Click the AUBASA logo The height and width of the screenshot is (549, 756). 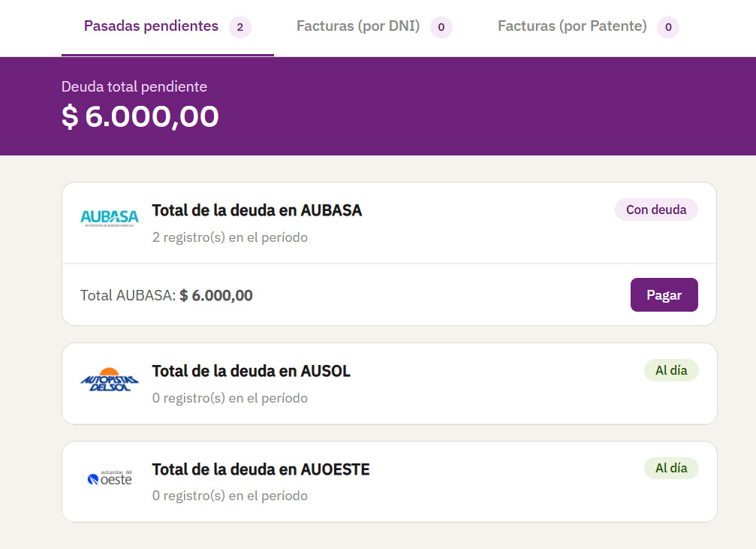click(x=110, y=219)
